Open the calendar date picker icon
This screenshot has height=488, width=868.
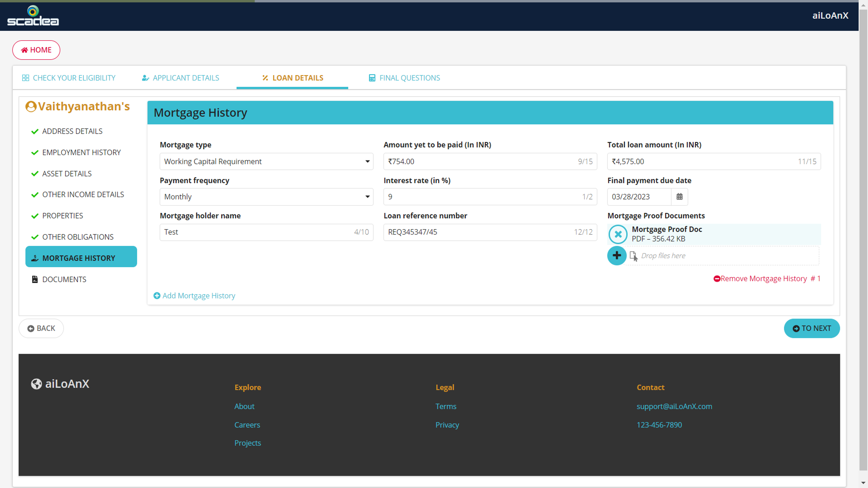click(x=679, y=197)
